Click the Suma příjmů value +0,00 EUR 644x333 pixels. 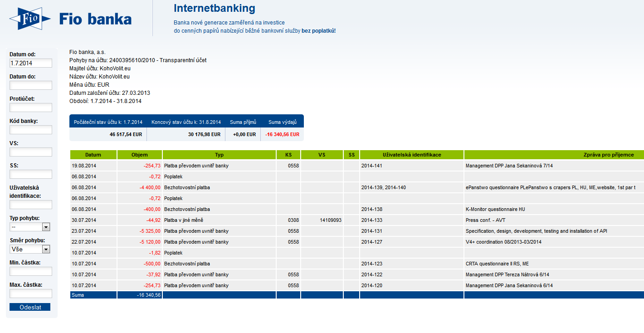[x=244, y=134]
